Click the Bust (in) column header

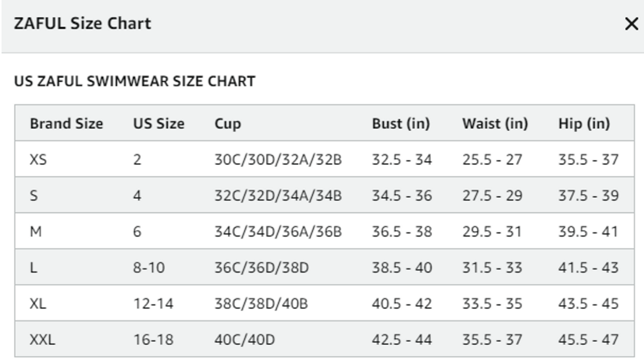point(401,123)
